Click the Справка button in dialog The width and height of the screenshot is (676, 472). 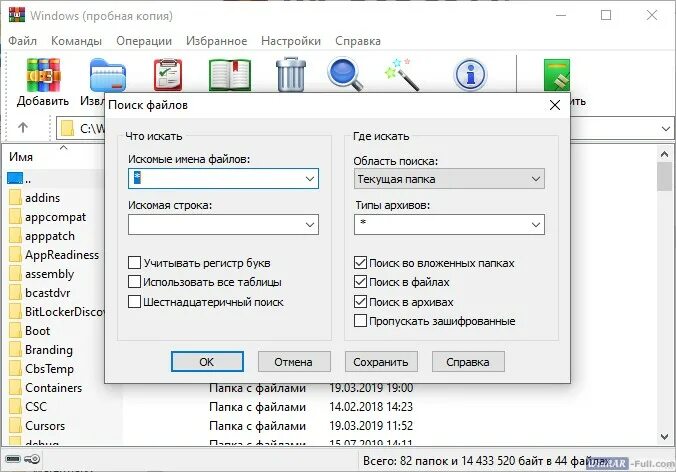[x=468, y=361]
